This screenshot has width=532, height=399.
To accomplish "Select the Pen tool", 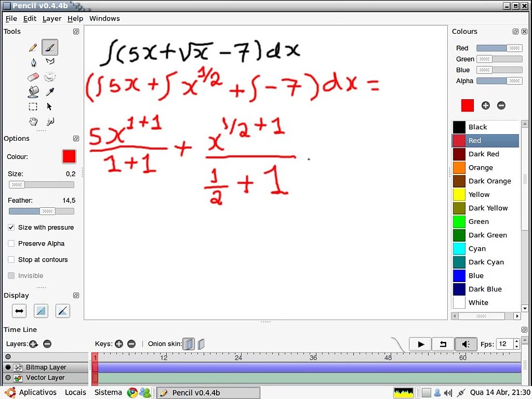I will pos(33,62).
